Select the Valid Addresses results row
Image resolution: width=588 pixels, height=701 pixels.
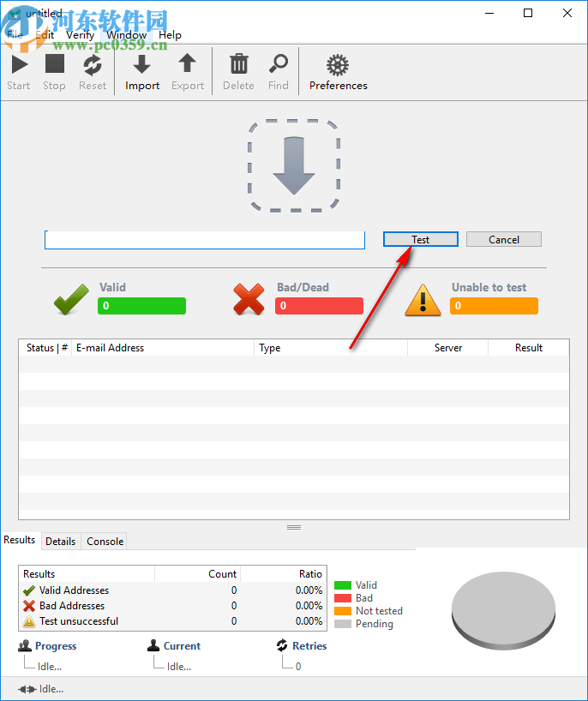click(172, 590)
